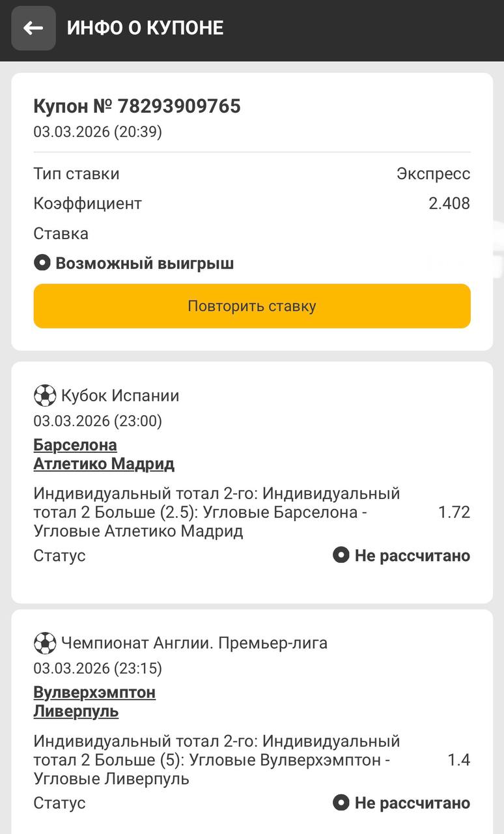Click the coefficient value 2.408

449,203
